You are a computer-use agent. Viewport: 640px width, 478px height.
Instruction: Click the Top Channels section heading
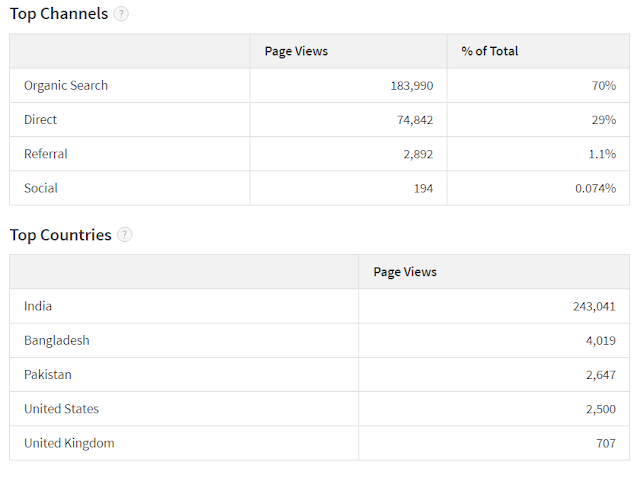pyautogui.click(x=58, y=14)
